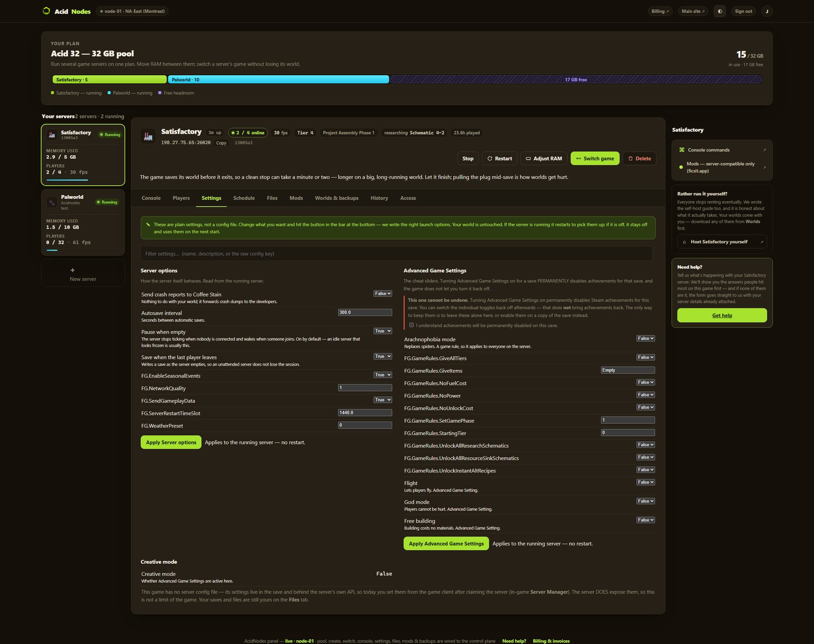Open external arrow next to Mods ficsit.app
Image resolution: width=814 pixels, height=644 pixels.
[765, 167]
